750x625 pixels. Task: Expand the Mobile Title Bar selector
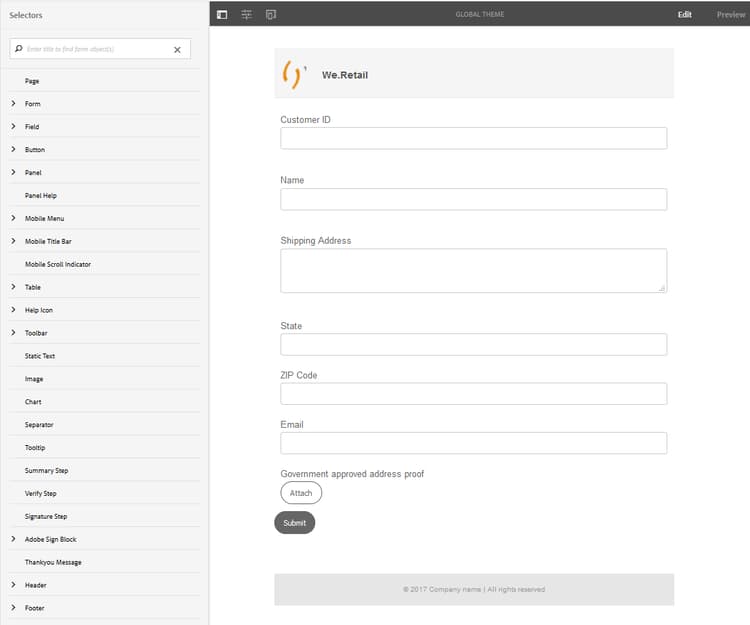(13, 241)
